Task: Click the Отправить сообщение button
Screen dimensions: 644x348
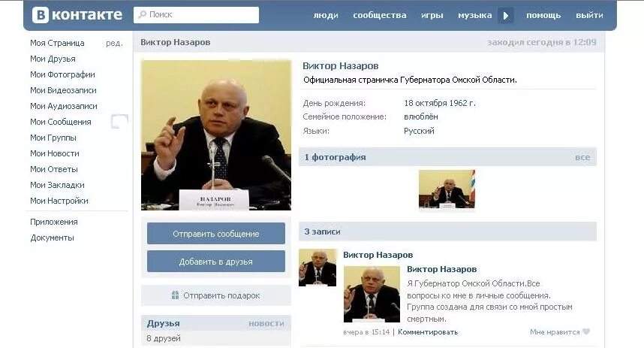Action: coord(216,234)
